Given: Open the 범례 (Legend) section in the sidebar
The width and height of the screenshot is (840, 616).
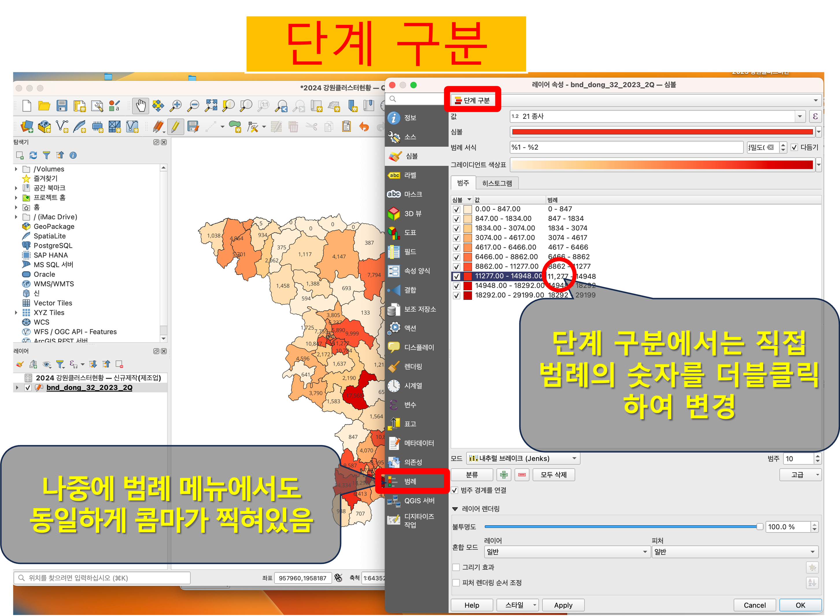Looking at the screenshot, I should click(x=410, y=481).
